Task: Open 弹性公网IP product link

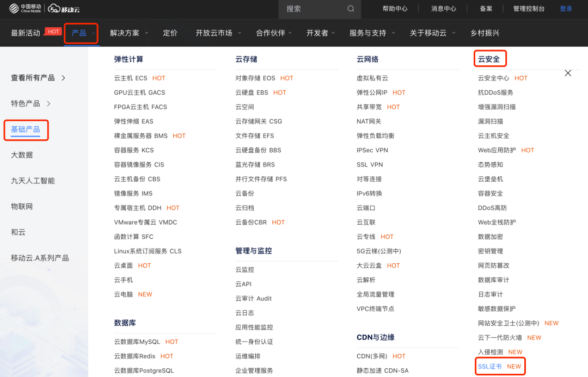Action: [x=372, y=92]
